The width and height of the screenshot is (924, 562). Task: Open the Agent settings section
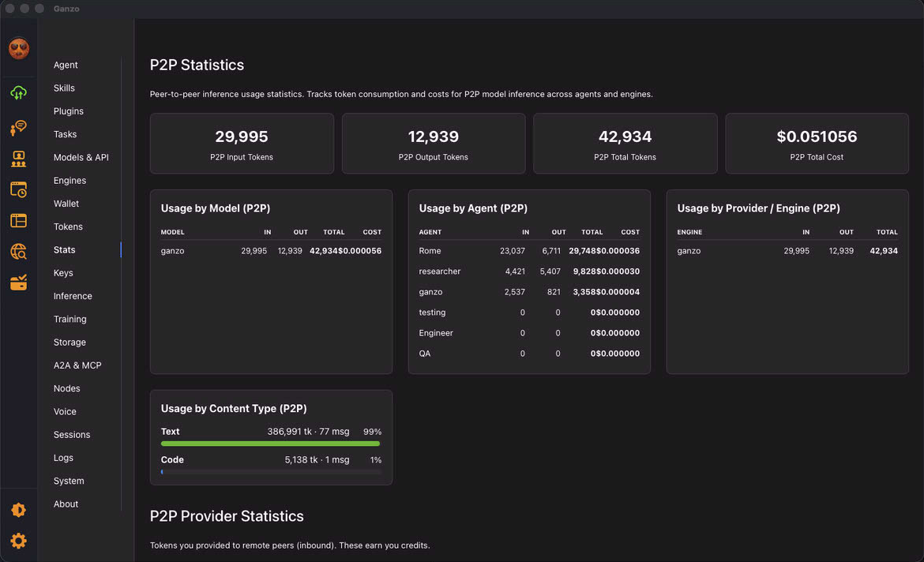(x=66, y=65)
